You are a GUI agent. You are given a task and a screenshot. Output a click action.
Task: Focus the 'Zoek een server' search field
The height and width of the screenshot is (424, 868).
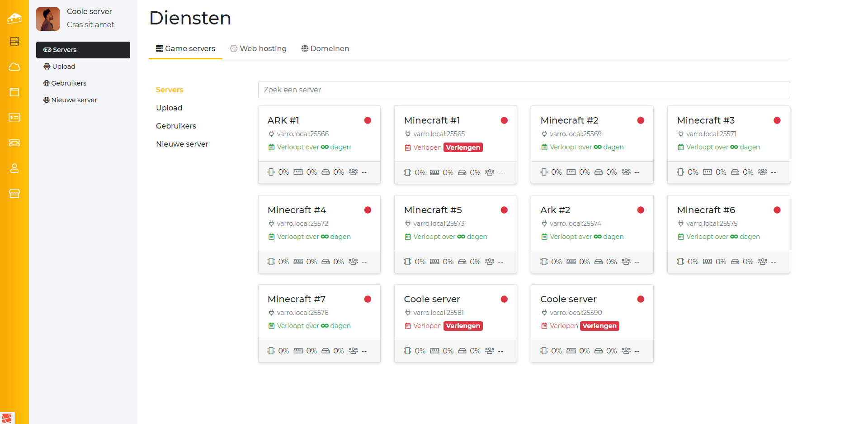coord(524,90)
